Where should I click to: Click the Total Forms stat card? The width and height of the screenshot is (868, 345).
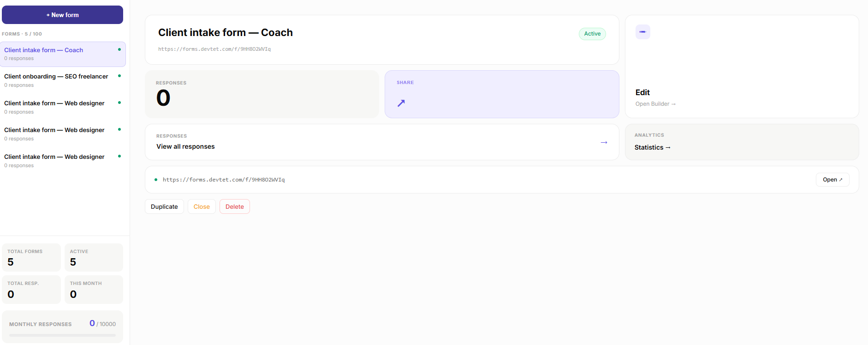31,257
